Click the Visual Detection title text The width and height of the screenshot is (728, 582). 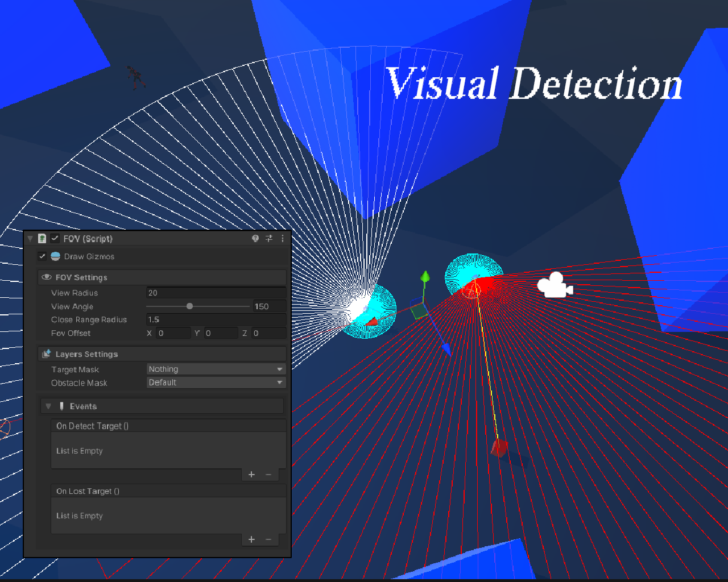tap(535, 84)
